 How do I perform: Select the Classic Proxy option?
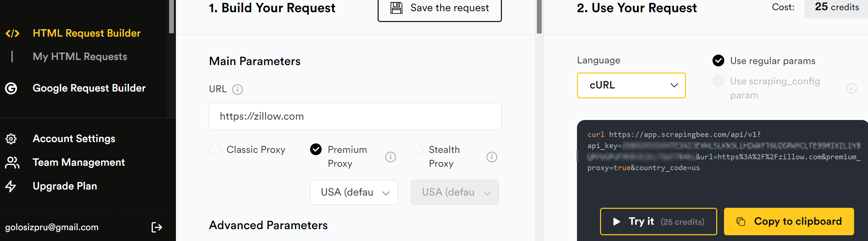215,149
